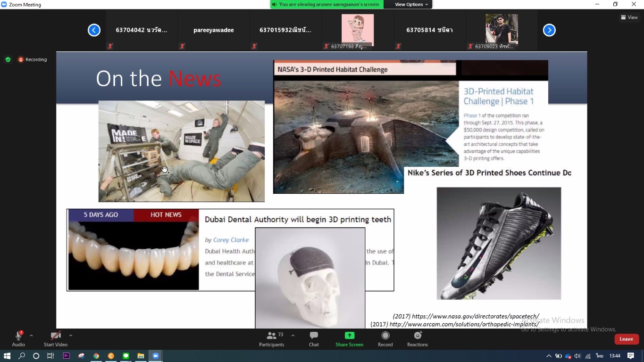Show hidden system tray icons
The width and height of the screenshot is (644, 362).
pos(549,356)
